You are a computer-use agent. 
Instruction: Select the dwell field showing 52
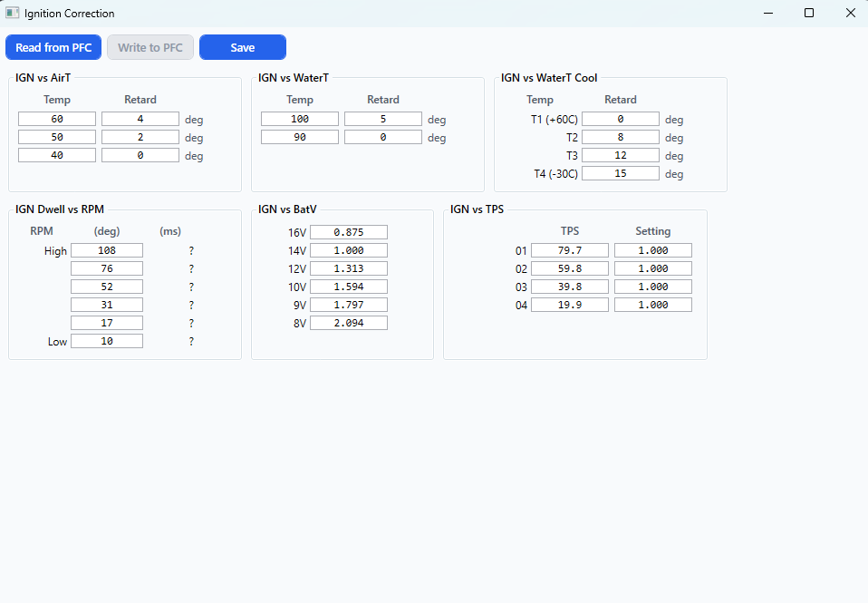tap(107, 287)
